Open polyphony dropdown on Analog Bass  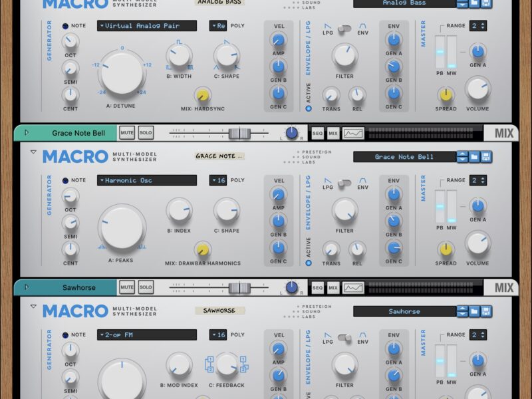(218, 26)
